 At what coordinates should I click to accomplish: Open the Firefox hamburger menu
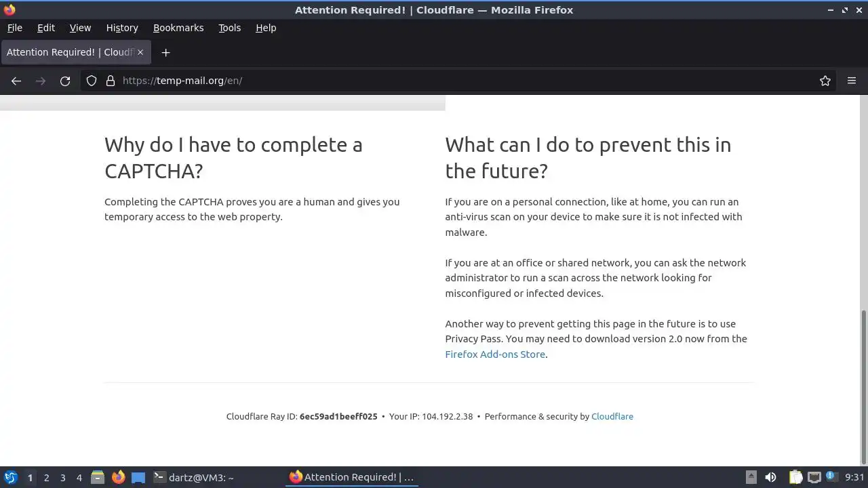(x=852, y=81)
